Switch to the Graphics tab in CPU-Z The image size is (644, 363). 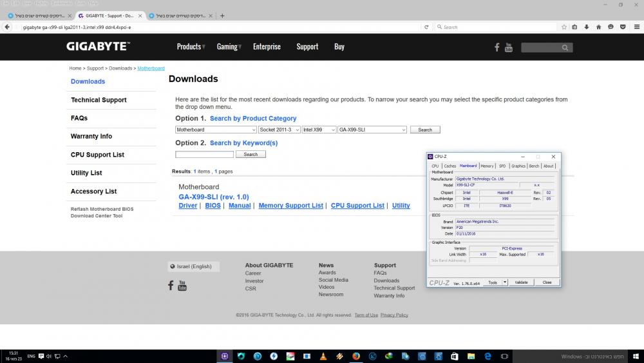(x=518, y=166)
